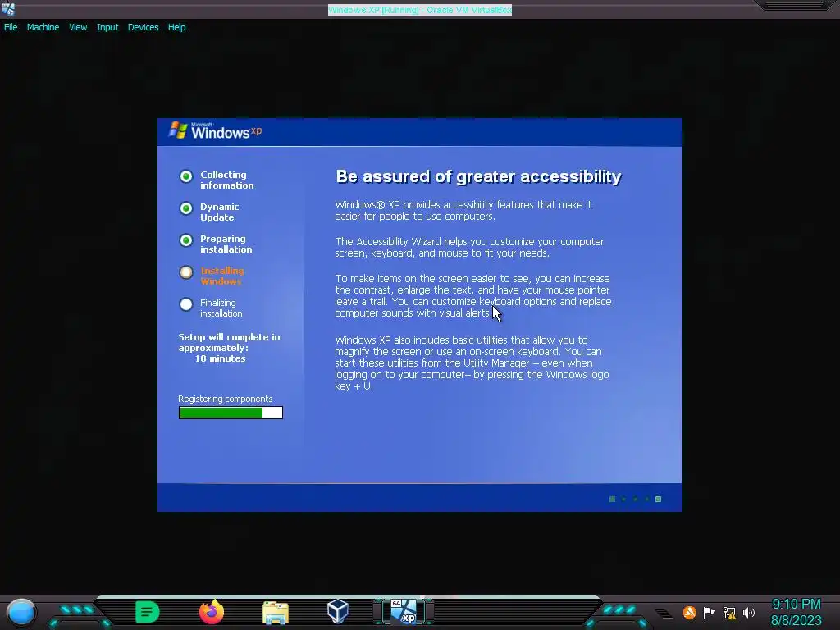Click the 'Preparing installation' label text
The width and height of the screenshot is (840, 630).
[x=226, y=244]
